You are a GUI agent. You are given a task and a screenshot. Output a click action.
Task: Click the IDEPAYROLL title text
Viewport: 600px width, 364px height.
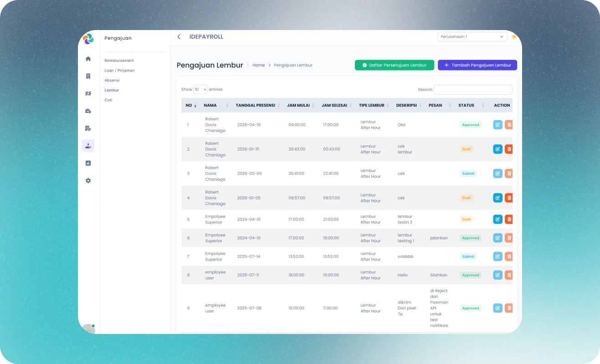(x=206, y=37)
